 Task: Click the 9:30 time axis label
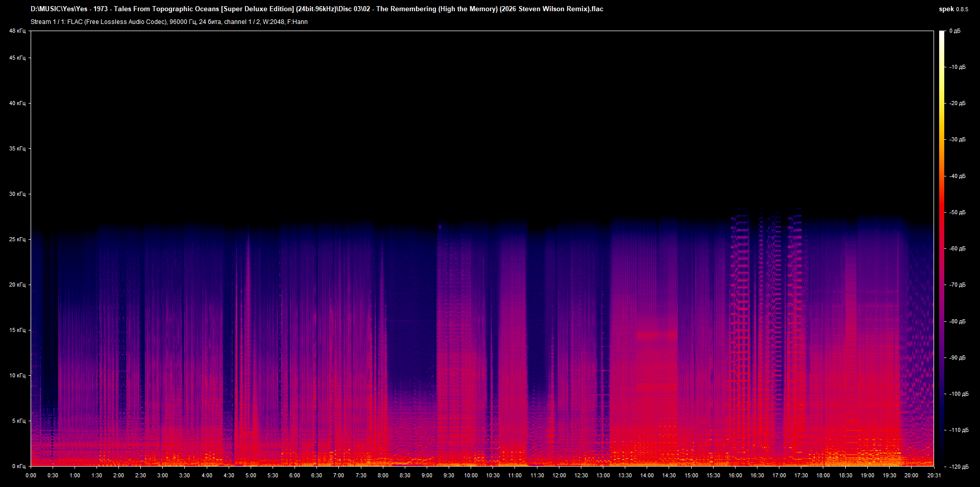tap(449, 476)
